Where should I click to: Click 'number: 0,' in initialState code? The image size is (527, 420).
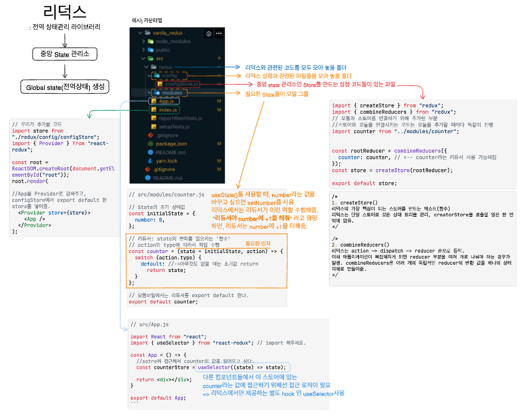click(x=150, y=220)
